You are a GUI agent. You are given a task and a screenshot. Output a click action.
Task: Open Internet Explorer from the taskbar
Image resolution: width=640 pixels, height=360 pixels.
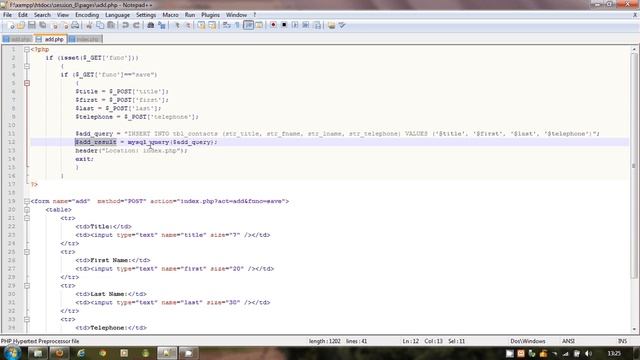[81, 353]
